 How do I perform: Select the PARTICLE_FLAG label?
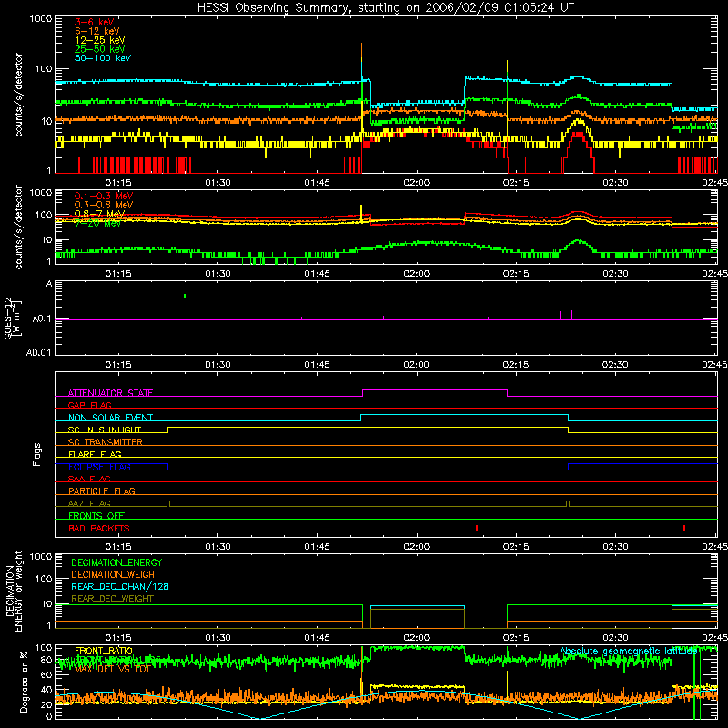point(102,491)
